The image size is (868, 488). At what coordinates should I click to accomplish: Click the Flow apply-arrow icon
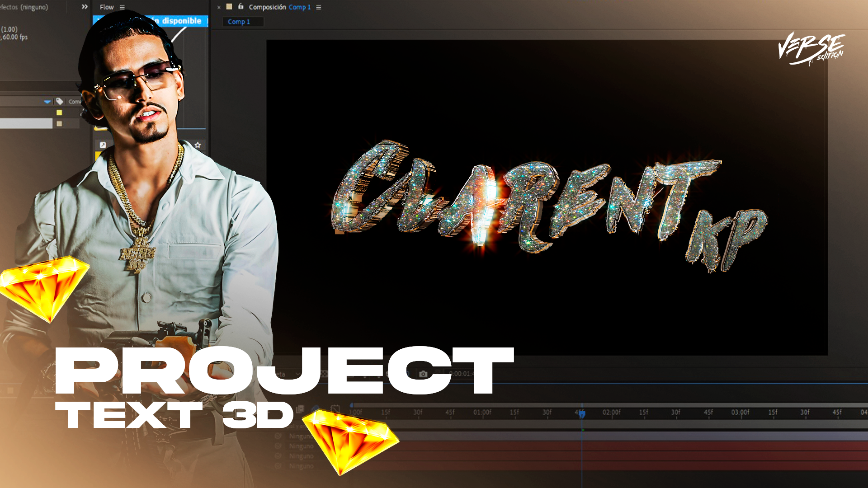103,145
